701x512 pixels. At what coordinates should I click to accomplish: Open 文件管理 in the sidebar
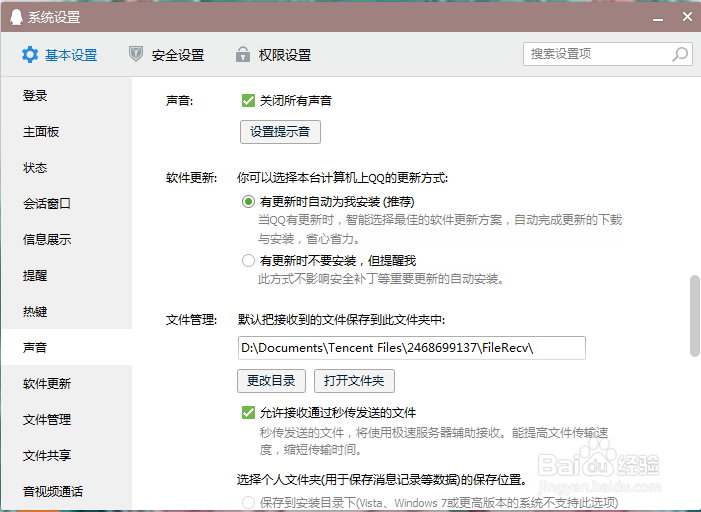(67, 419)
